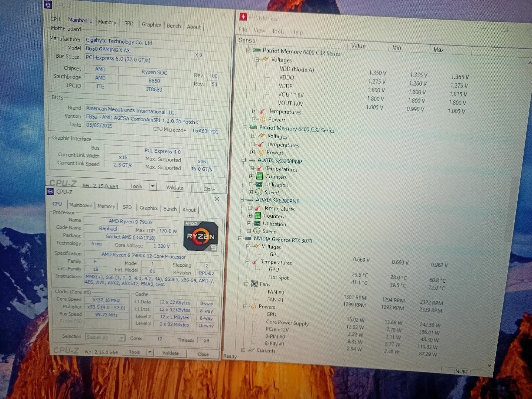
Task: Click Tools button in lower CPU-Z window
Action: [x=134, y=352]
